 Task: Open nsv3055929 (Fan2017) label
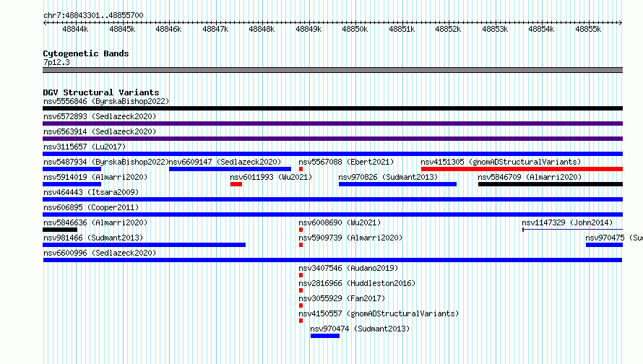click(x=342, y=298)
